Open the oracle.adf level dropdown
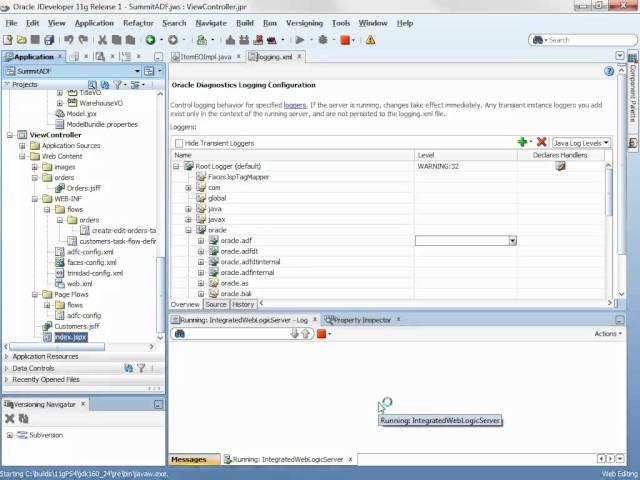 click(512, 241)
